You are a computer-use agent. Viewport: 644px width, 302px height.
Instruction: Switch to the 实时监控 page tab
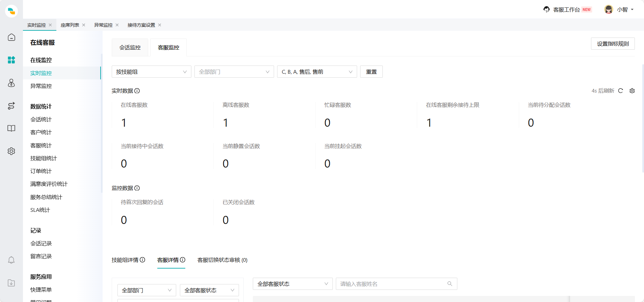click(x=36, y=25)
